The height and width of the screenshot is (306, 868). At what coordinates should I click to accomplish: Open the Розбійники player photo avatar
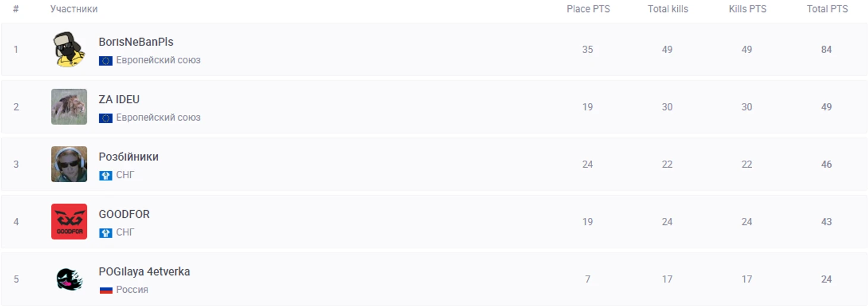point(69,164)
